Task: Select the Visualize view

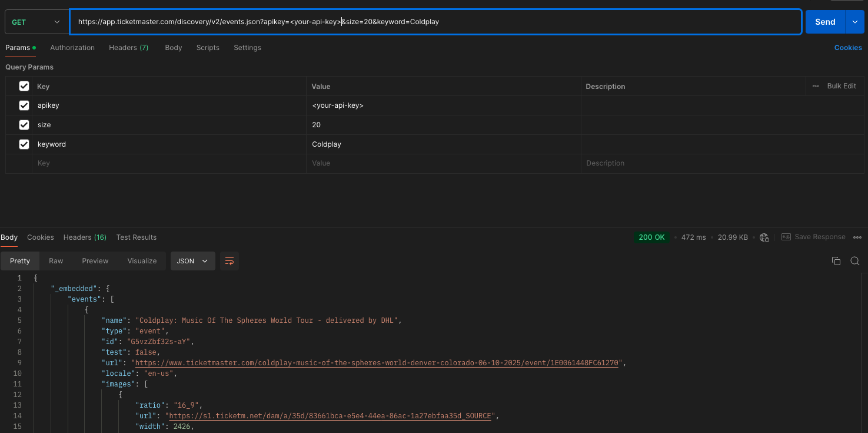Action: 142,261
